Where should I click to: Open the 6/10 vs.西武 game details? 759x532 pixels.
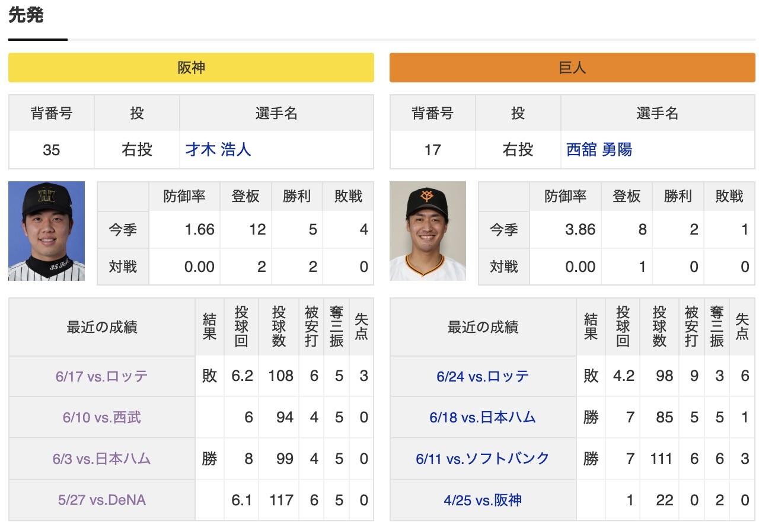101,417
